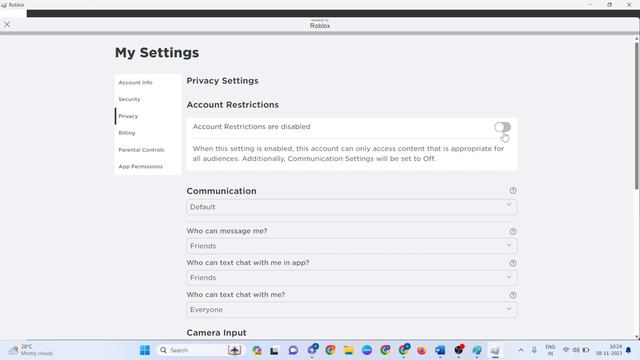Click the microphone tray icon
This screenshot has width=640, height=360.
(534, 350)
